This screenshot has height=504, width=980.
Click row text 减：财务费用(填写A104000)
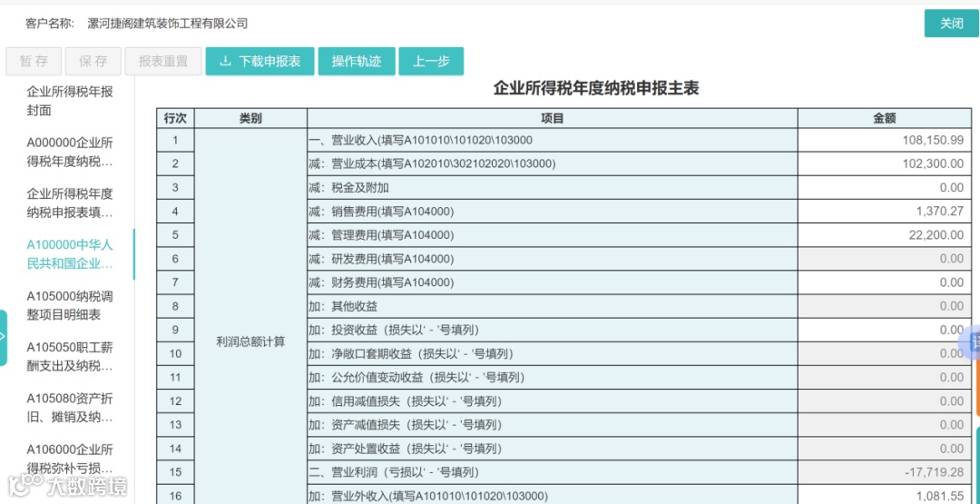382,282
